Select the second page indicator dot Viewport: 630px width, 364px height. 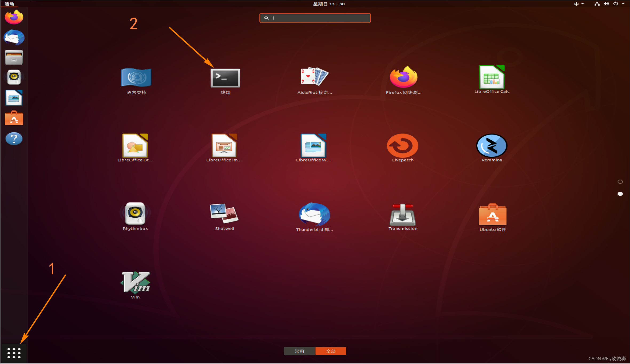tap(620, 194)
